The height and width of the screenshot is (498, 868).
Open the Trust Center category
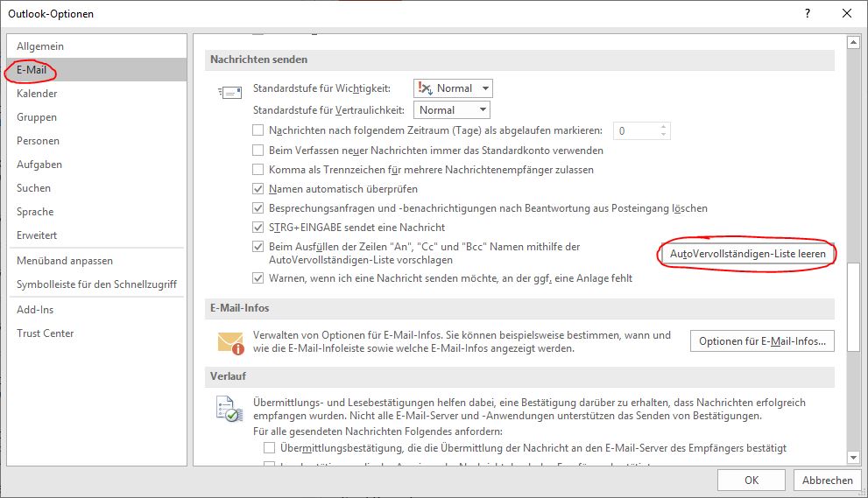pyautogui.click(x=97, y=333)
